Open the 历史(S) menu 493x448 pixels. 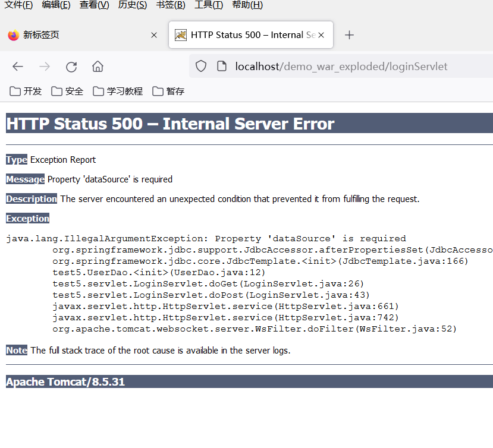tap(133, 5)
